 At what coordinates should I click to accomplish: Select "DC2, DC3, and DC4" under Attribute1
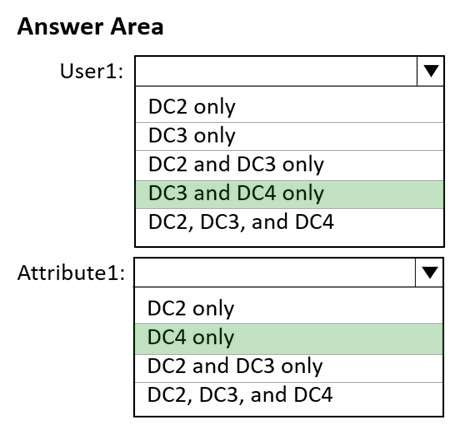tap(288, 396)
